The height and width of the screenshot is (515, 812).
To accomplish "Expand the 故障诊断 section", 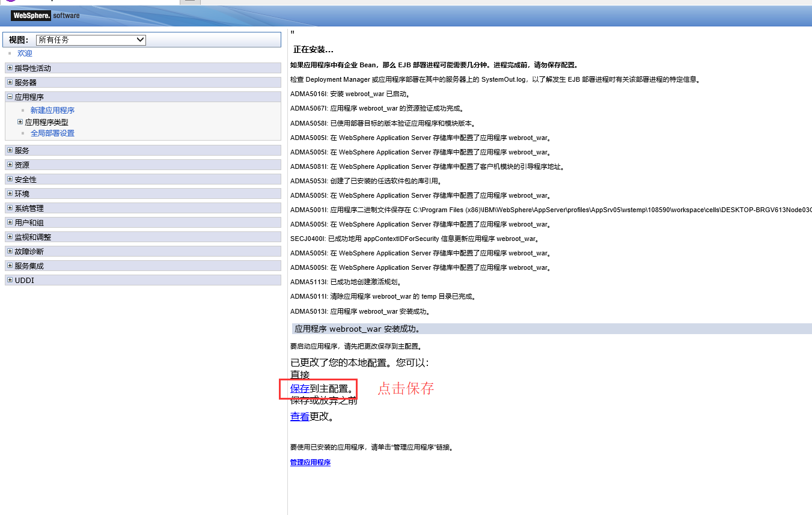I will click(x=10, y=251).
